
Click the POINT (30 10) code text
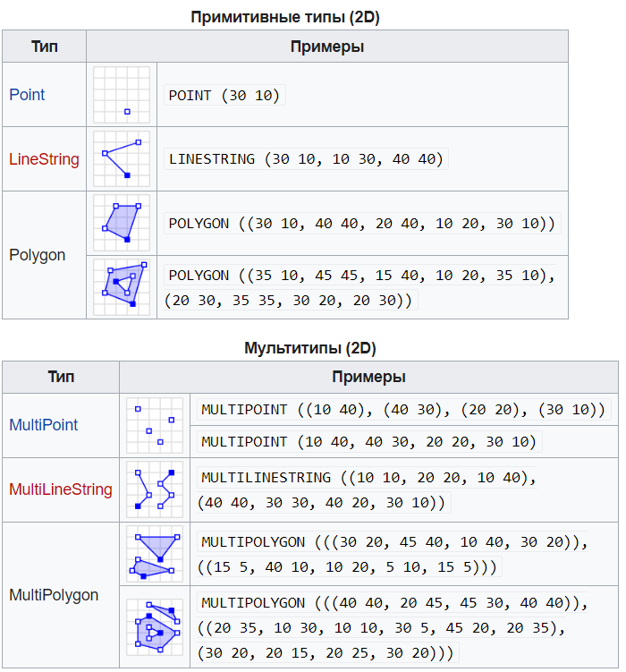(x=224, y=96)
